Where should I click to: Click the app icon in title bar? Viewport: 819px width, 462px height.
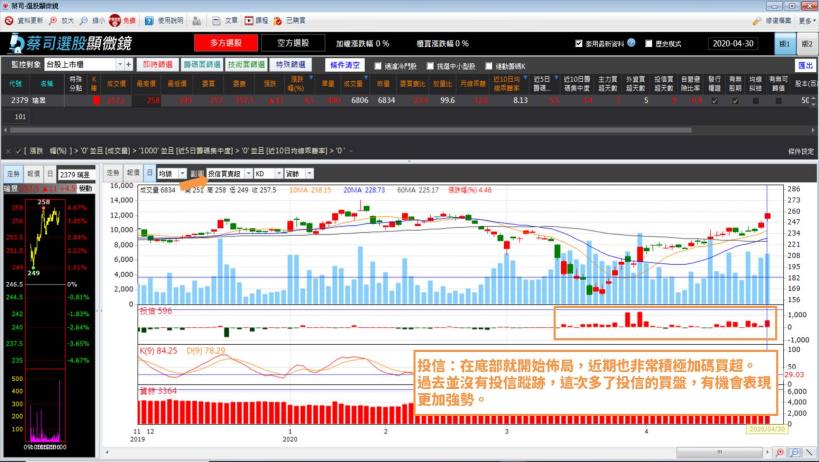tap(5, 6)
